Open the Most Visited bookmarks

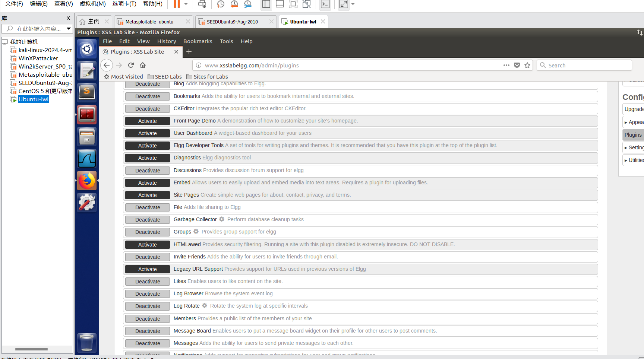coord(123,77)
